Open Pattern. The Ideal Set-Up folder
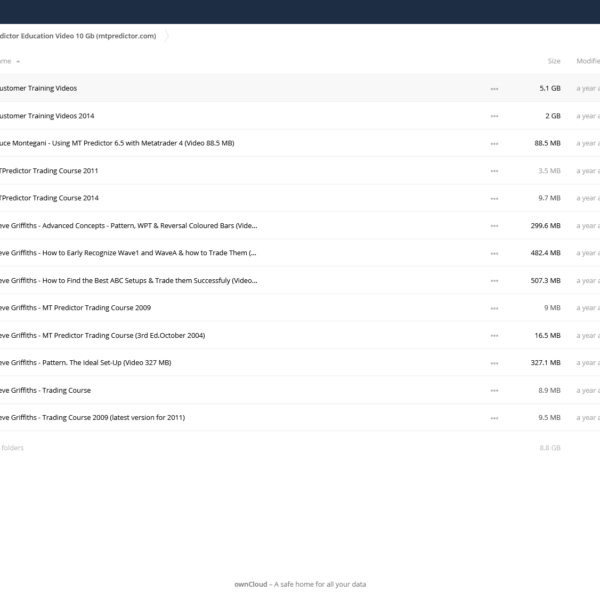This screenshot has width=600, height=600. [86, 362]
